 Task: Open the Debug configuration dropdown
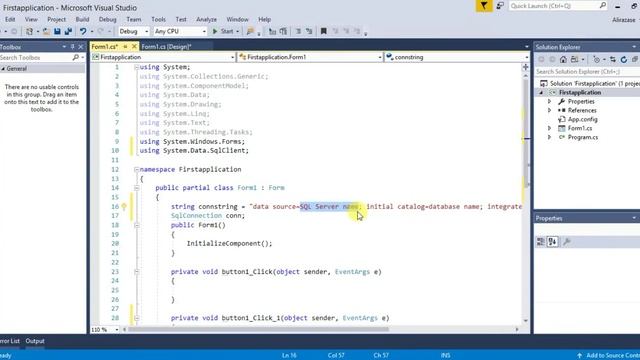(x=147, y=31)
